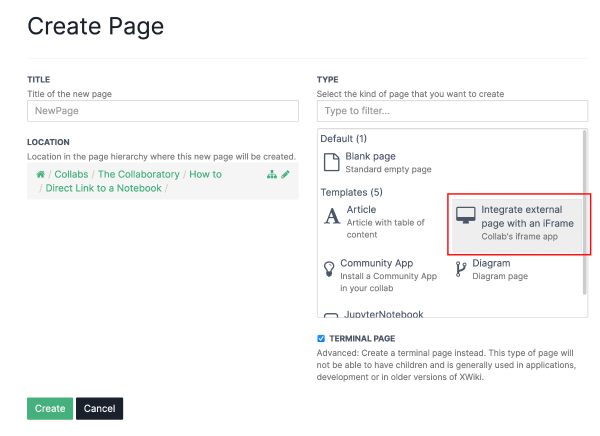This screenshot has height=436, width=600.
Task: Click the Blank page document icon
Action: point(331,162)
